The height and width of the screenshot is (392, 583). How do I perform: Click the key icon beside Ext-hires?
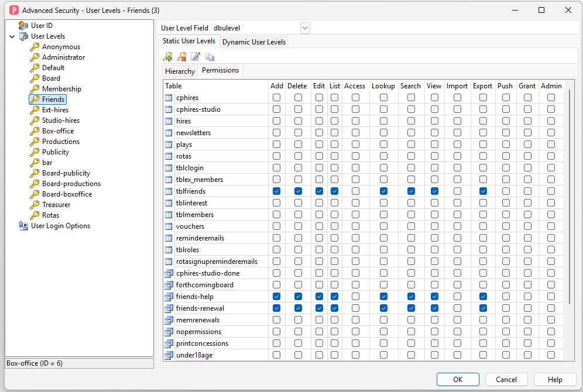(x=35, y=110)
